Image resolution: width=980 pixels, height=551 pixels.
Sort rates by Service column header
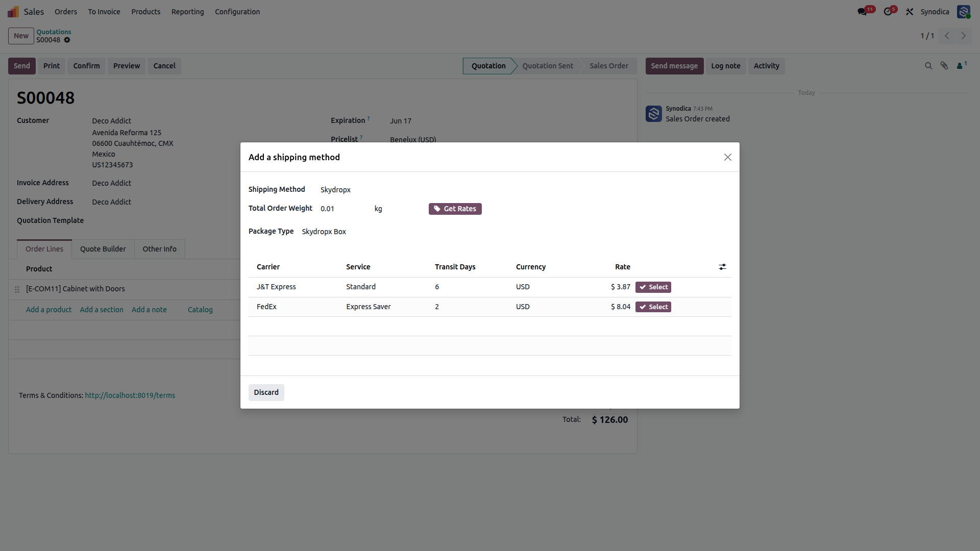point(358,267)
